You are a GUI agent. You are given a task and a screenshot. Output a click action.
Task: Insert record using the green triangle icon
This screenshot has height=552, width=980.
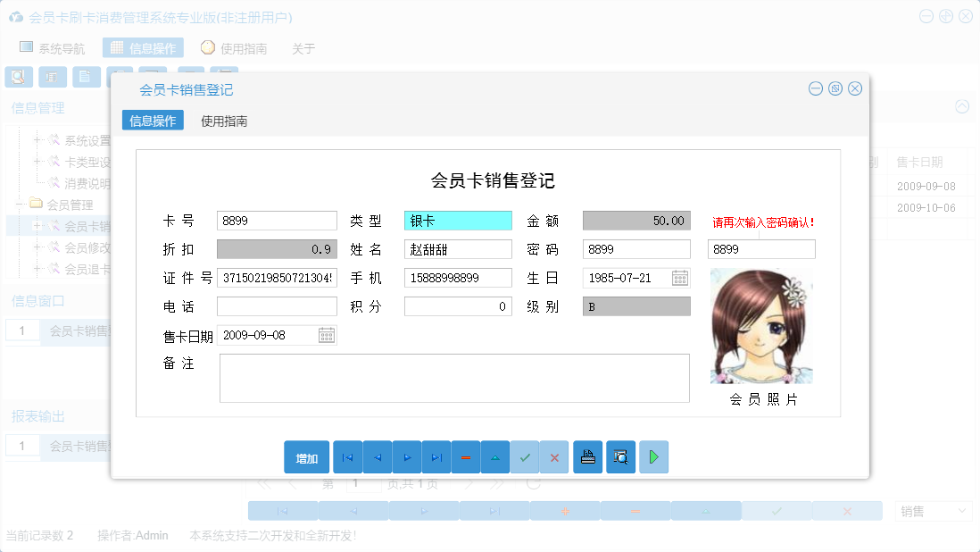pos(495,456)
